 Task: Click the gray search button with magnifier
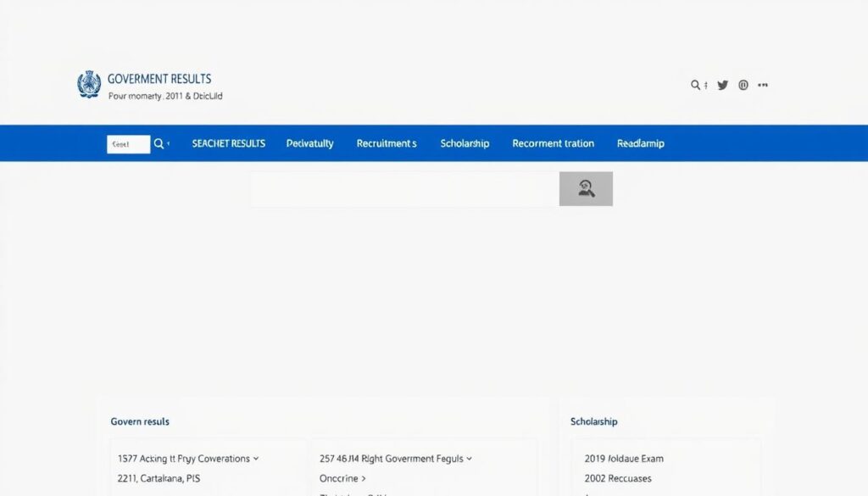click(x=586, y=189)
